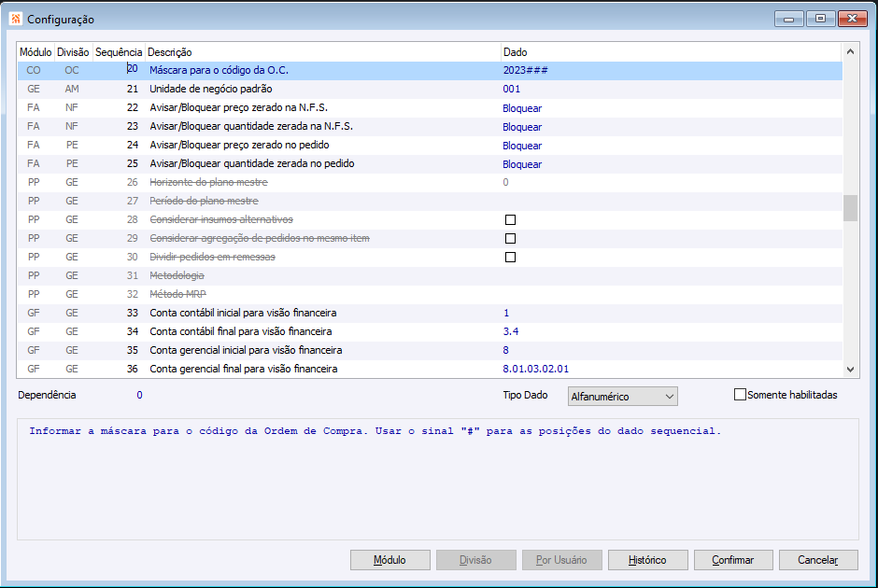Toggle the Dividir pedidos em remessas checkbox
This screenshot has height=588, width=878.
(510, 258)
